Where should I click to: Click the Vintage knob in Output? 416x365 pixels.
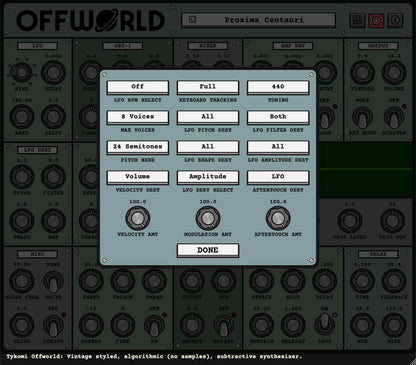click(x=362, y=72)
